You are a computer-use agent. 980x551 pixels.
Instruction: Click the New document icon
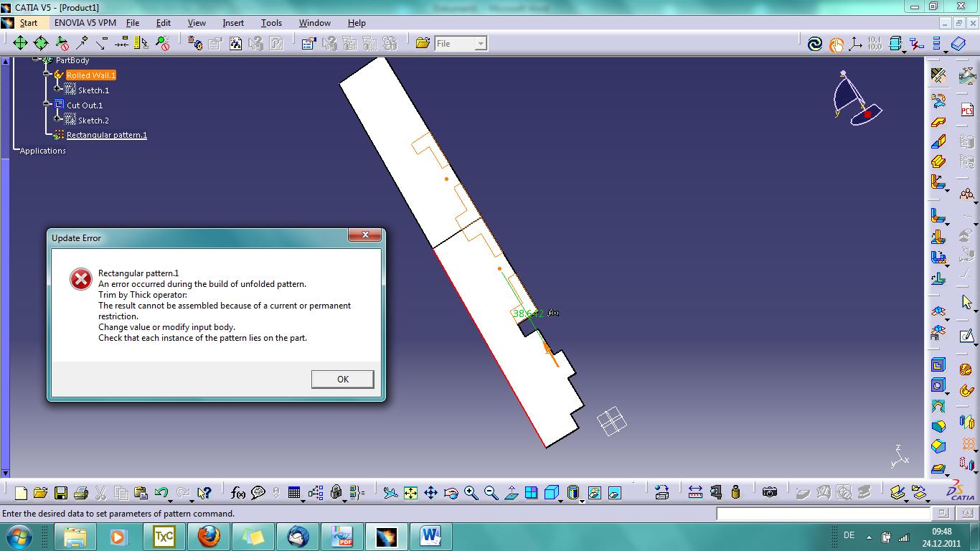[21, 493]
